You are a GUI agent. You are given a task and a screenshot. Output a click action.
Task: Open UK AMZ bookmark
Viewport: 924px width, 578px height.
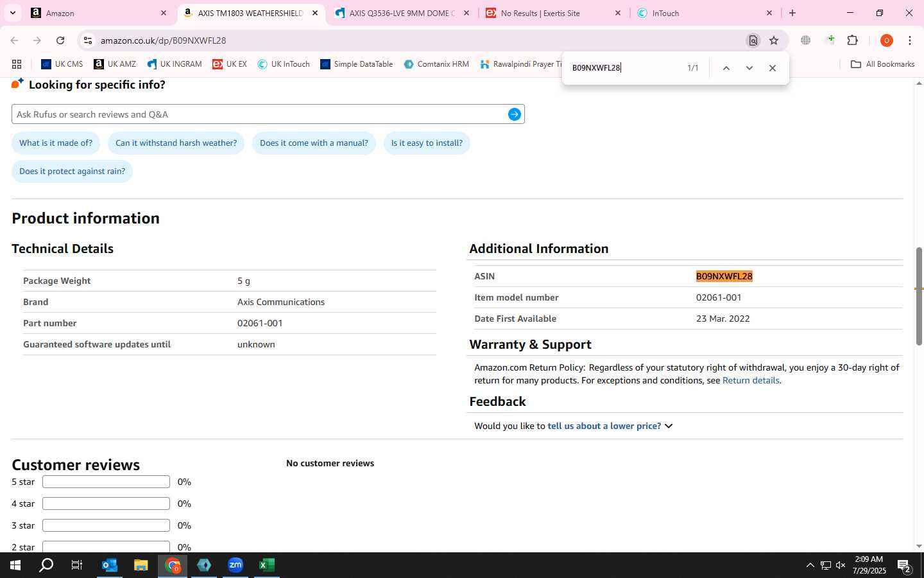coord(115,64)
